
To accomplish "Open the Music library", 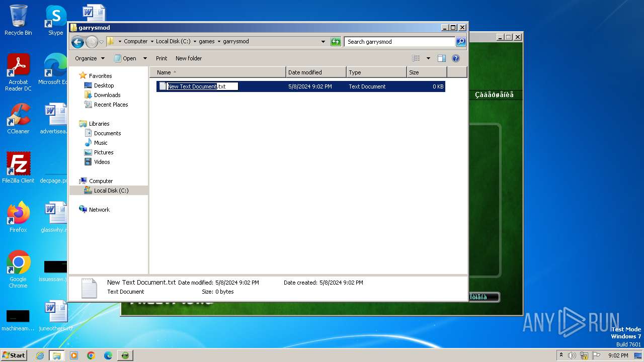I will coord(101,143).
